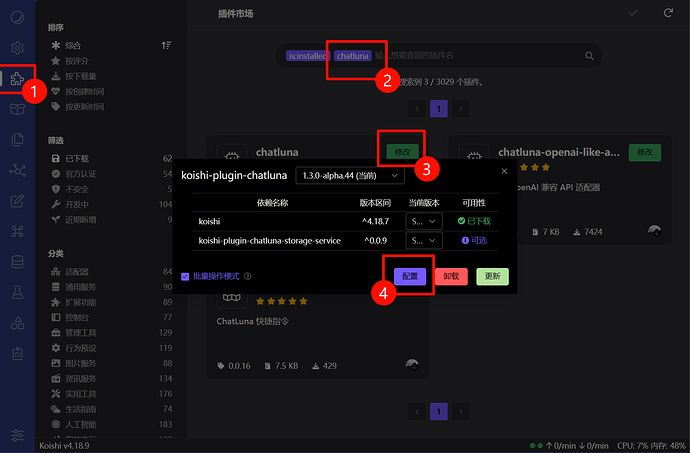Open version dropdown for koishi dependency
Viewport: 690px width, 453px height.
pyautogui.click(x=424, y=221)
